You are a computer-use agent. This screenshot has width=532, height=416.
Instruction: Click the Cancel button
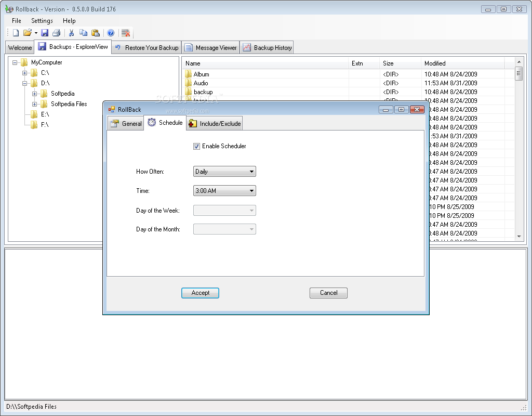[x=328, y=293]
